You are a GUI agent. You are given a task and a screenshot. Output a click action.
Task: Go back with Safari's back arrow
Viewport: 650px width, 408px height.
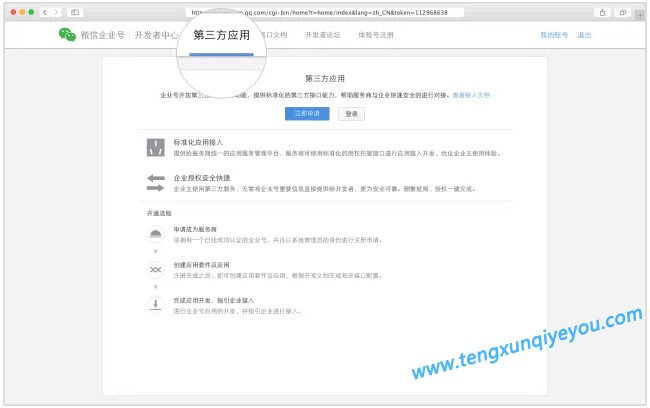[45, 12]
